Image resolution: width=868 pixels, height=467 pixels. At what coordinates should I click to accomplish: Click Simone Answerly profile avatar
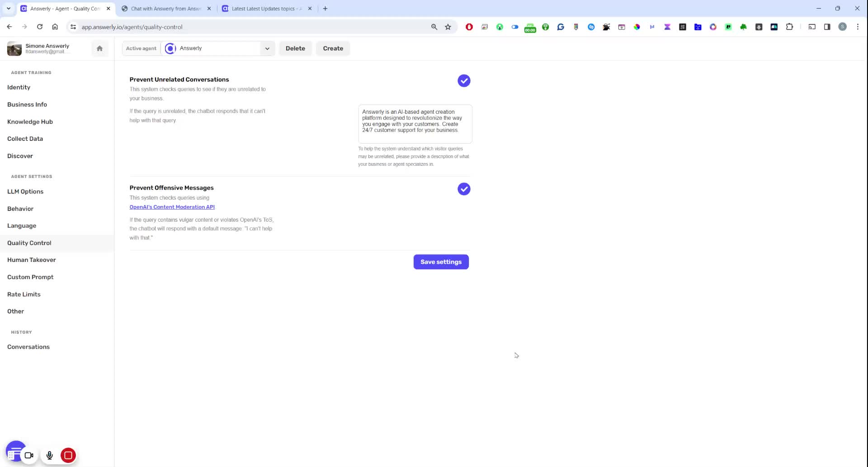tap(14, 49)
